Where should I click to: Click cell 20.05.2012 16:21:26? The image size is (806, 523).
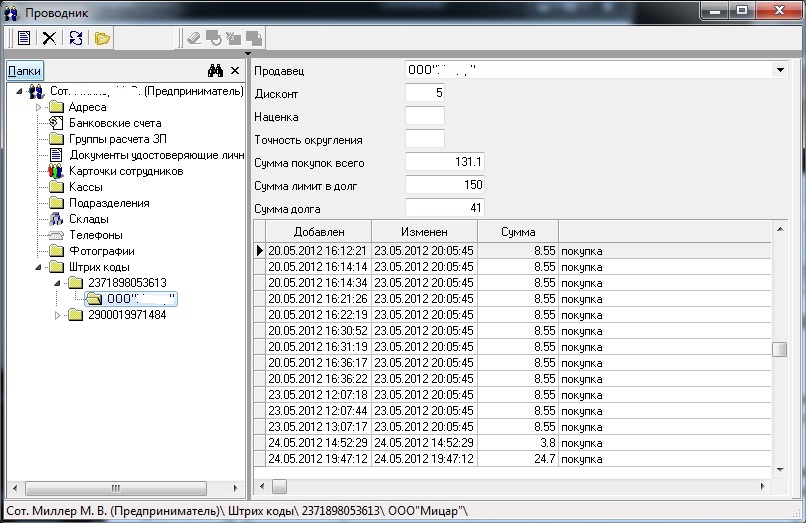pyautogui.click(x=318, y=299)
